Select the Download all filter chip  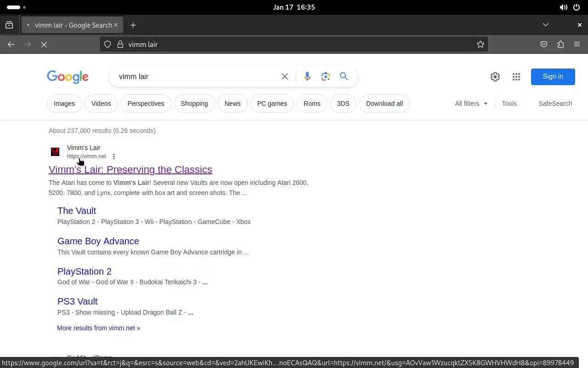click(384, 103)
